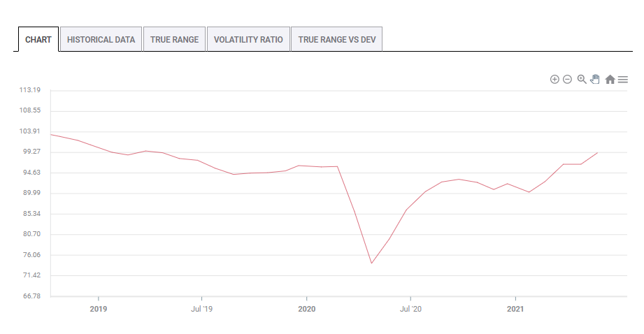Click the 2019 x-axis label
The width and height of the screenshot is (644, 334).
point(99,309)
